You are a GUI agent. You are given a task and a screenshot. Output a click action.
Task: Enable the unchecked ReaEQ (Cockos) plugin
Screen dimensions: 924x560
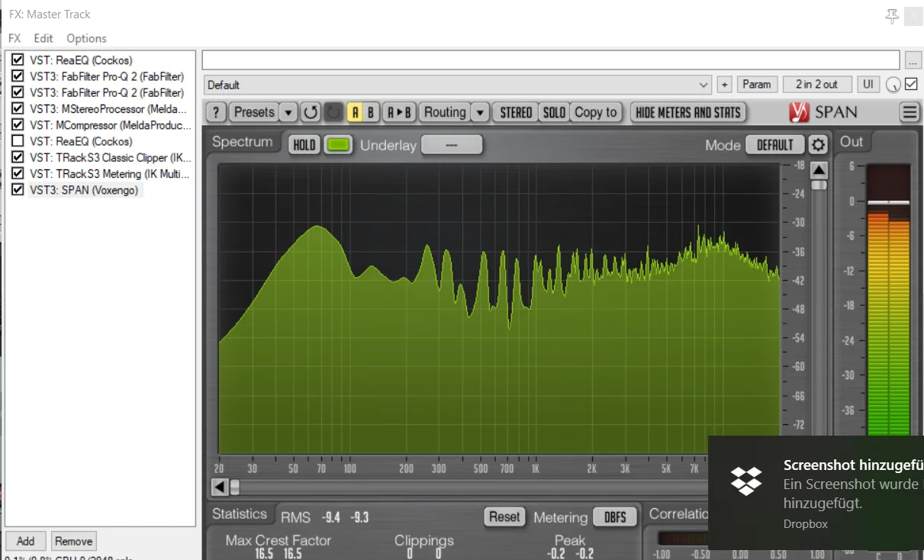18,141
